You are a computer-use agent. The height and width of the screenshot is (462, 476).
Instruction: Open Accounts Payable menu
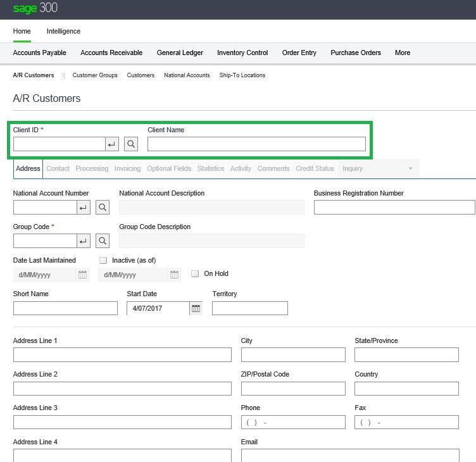click(x=39, y=53)
